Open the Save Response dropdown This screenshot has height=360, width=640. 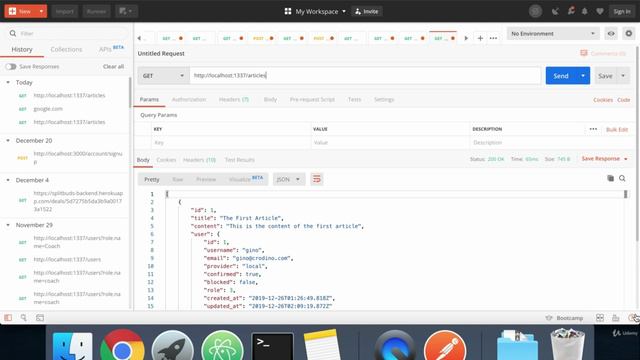pyautogui.click(x=604, y=159)
